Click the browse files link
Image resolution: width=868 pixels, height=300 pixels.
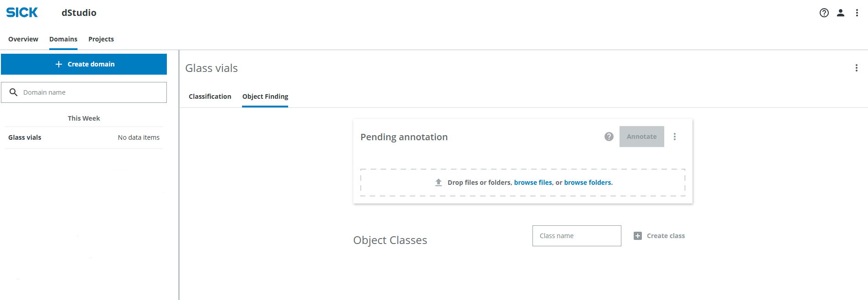[x=533, y=182]
